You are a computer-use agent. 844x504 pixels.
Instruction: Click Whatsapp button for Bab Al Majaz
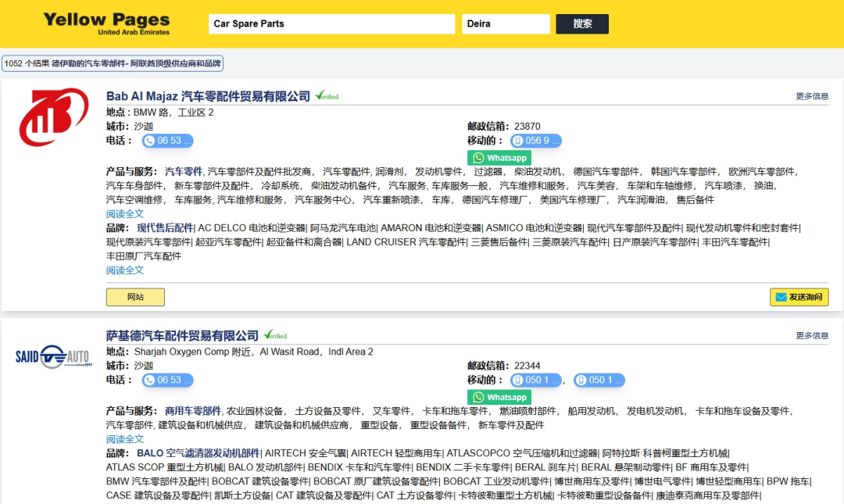(499, 158)
